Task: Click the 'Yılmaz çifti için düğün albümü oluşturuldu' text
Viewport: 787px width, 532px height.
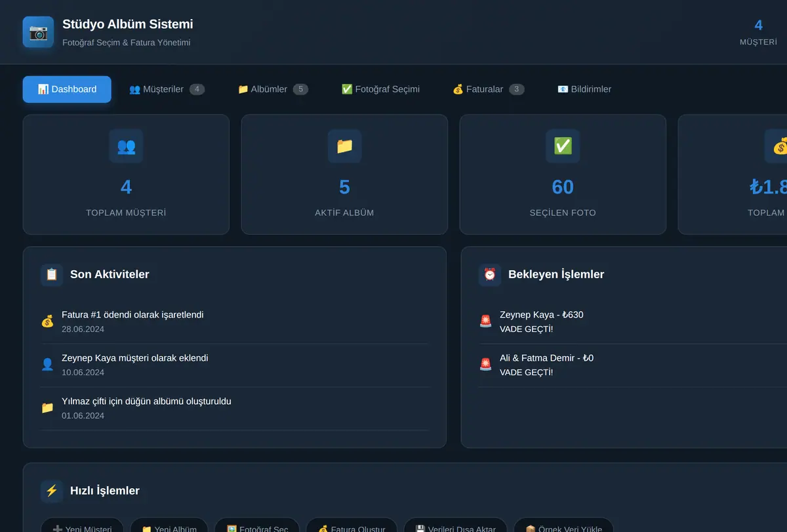Action: [x=146, y=401]
